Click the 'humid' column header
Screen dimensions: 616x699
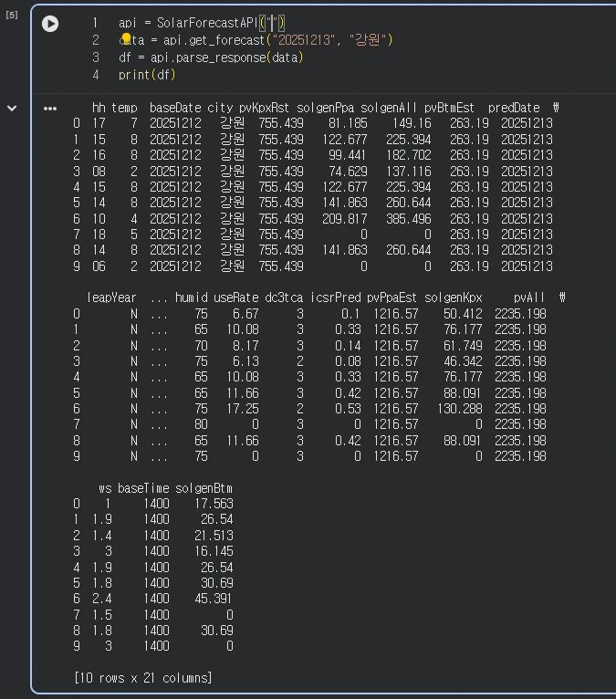point(192,297)
